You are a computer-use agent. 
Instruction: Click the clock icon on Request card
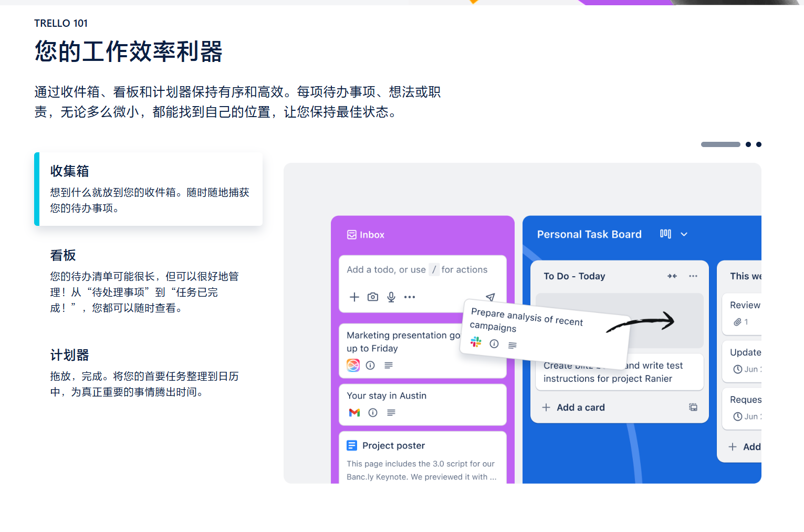click(737, 416)
